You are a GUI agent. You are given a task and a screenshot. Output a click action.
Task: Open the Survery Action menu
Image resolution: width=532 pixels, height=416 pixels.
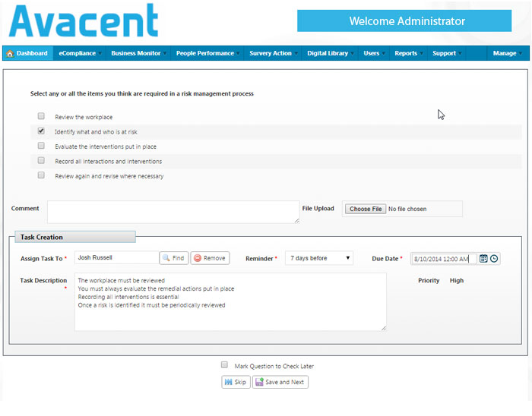pos(273,53)
